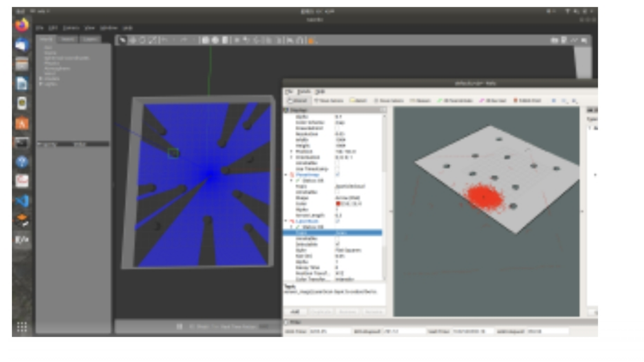Click the paste icon in Gazebo toolbar
This screenshot has width=644, height=362.
pyautogui.click(x=278, y=40)
